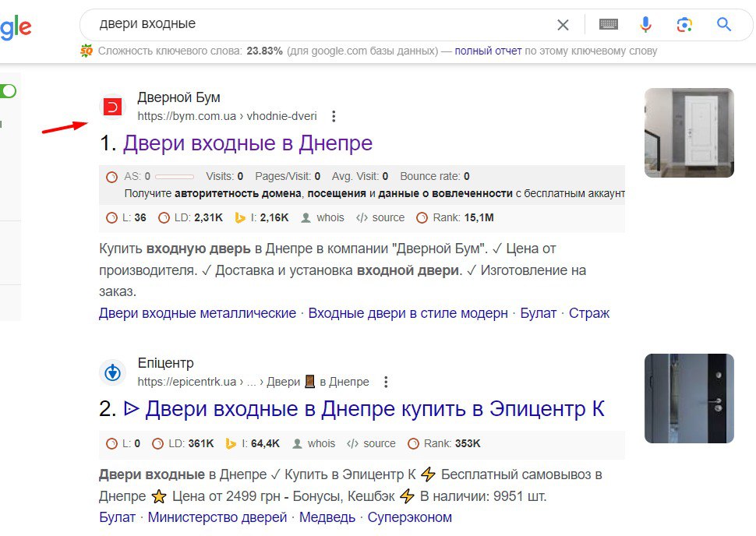Click L: 36 links icon for bym.com.ua
This screenshot has height=536, width=756.
click(112, 218)
